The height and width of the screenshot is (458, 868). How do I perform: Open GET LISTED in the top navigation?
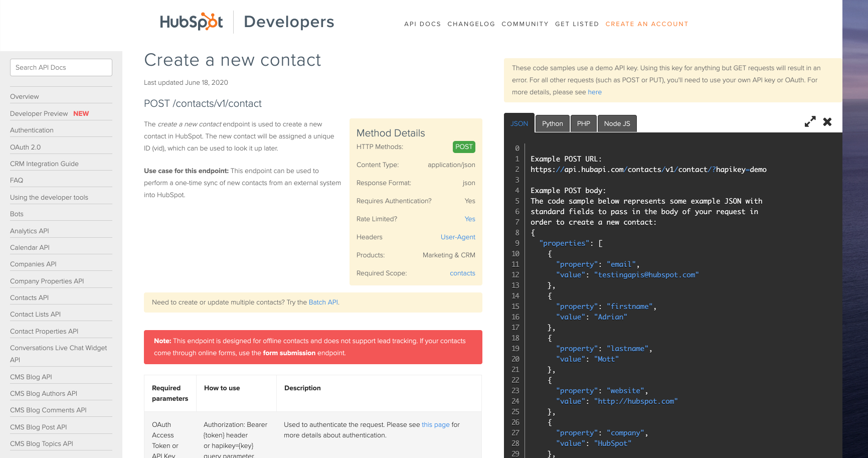577,24
